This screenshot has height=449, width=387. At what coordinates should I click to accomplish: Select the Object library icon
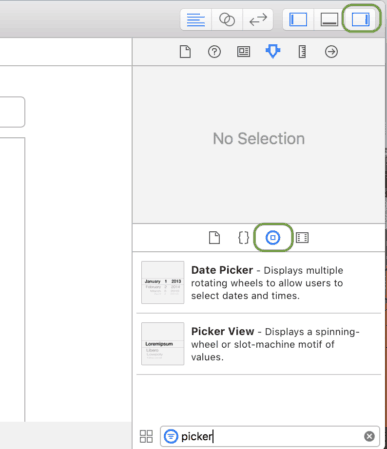pos(273,238)
